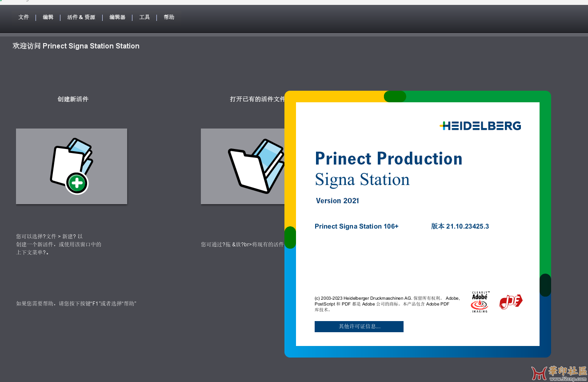Click the Heidelberg logo in the splash
588x382 pixels.
pyautogui.click(x=480, y=126)
